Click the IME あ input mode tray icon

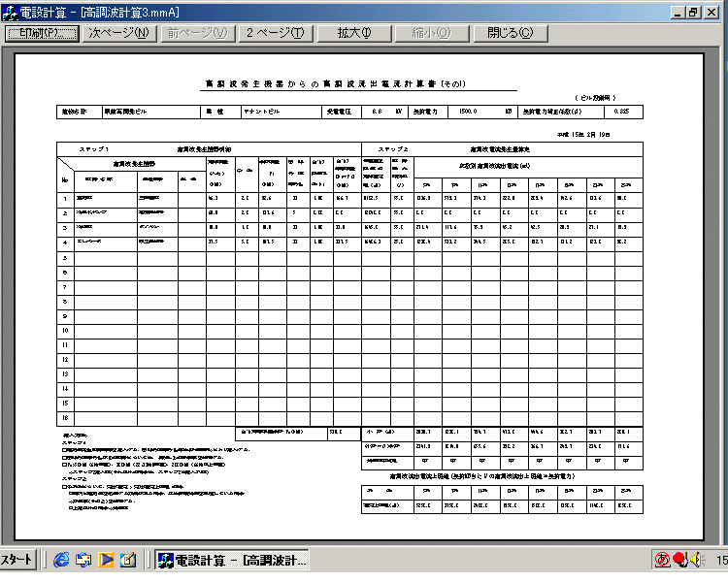coord(662,560)
